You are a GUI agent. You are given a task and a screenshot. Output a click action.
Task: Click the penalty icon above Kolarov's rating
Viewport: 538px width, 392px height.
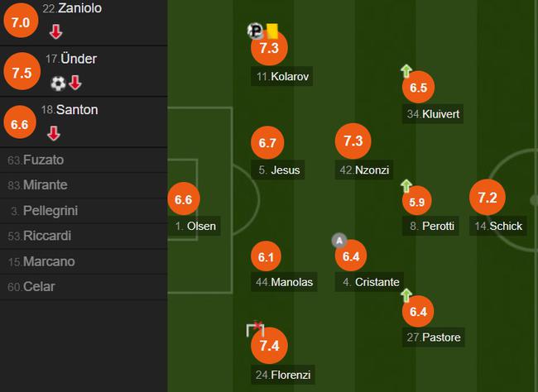[x=255, y=31]
